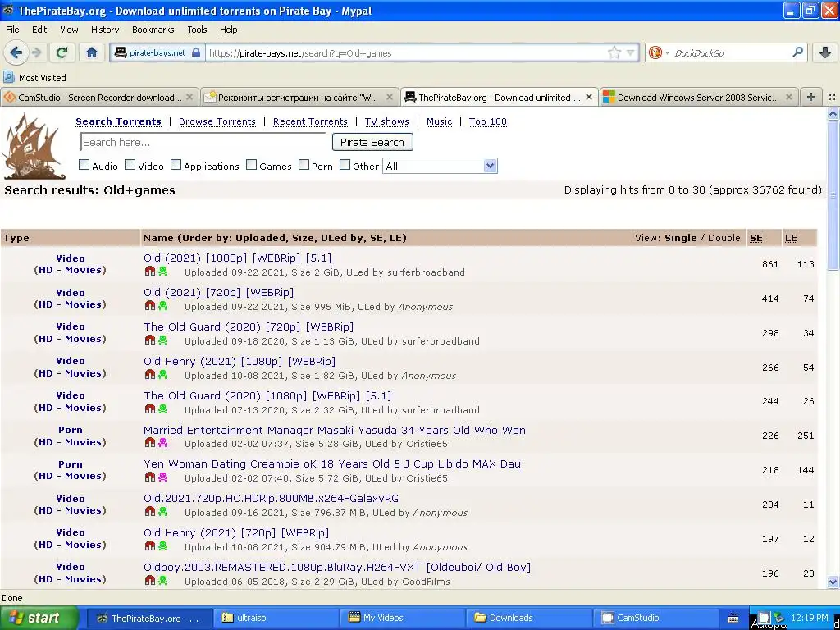Tick the Applications checkbox

pyautogui.click(x=176, y=165)
